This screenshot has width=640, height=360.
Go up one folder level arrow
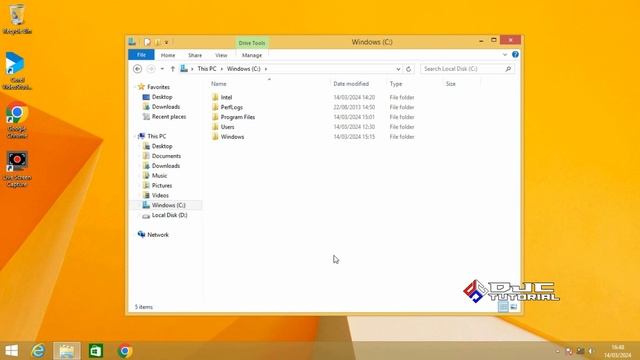pos(173,69)
